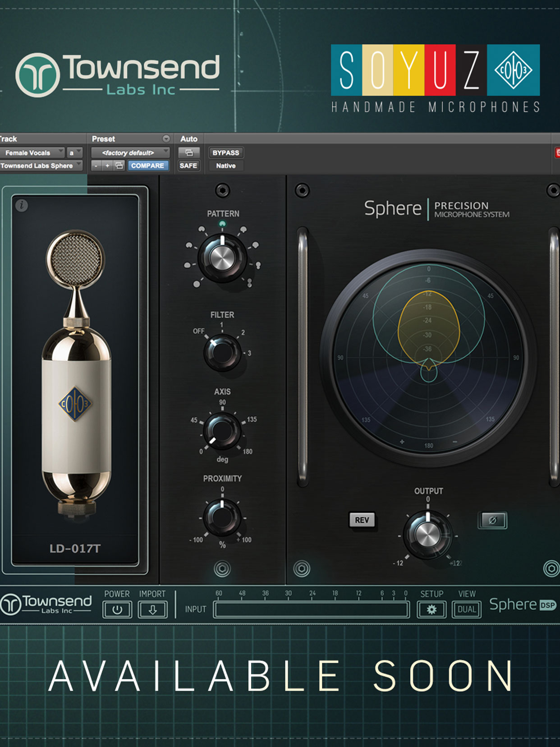Click the LD-017T model name
The height and width of the screenshot is (747, 560).
pos(75,549)
